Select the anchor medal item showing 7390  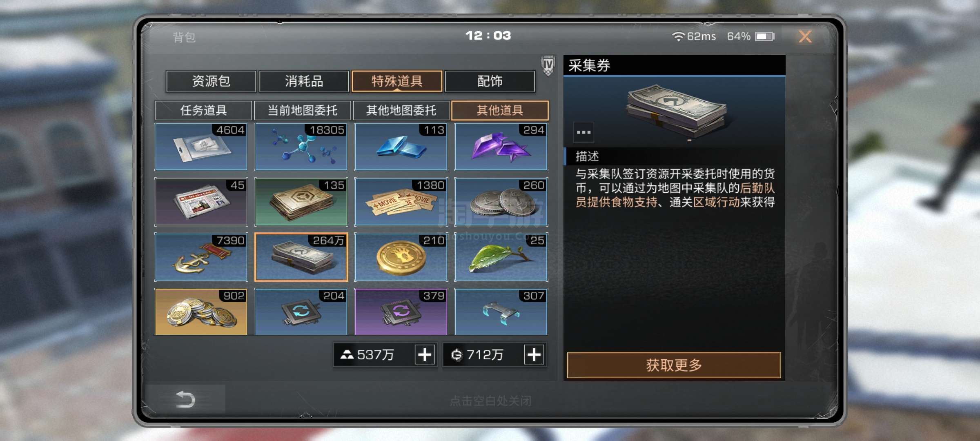point(201,257)
